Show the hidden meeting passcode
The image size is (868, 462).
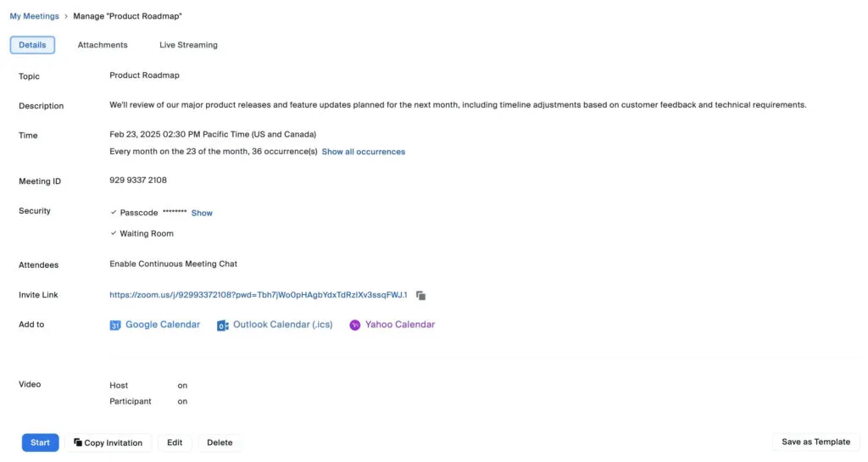click(x=202, y=213)
